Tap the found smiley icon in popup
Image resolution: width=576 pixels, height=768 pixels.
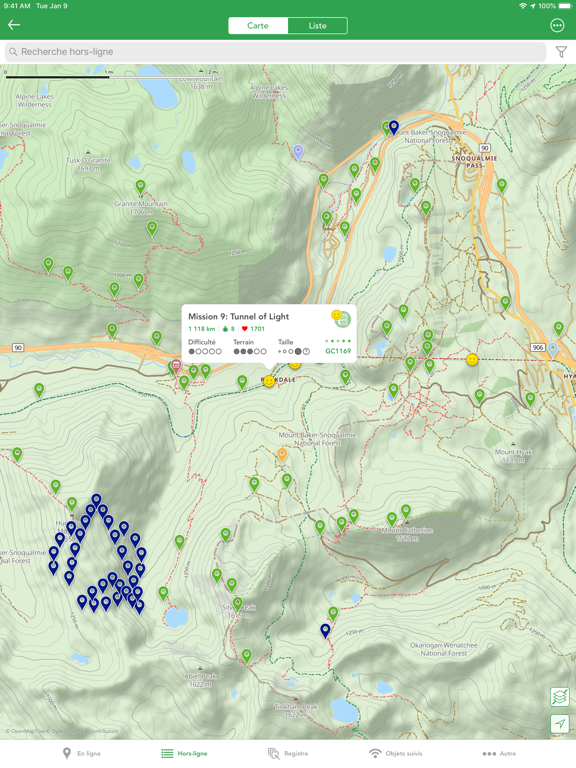(x=336, y=315)
